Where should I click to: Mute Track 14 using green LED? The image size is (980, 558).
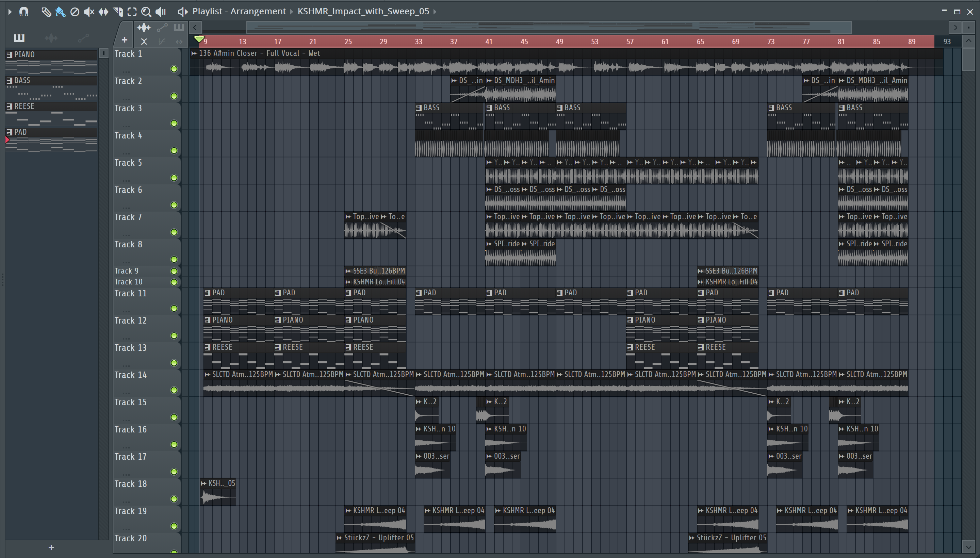coord(174,390)
